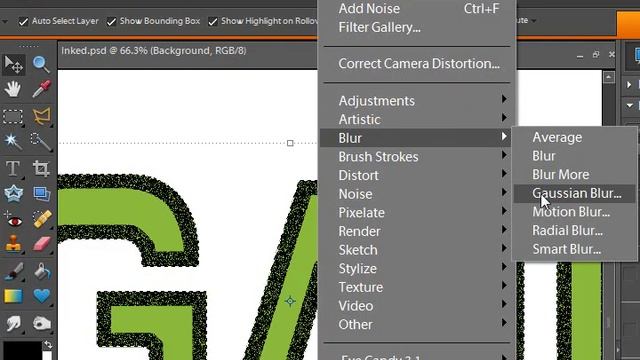640x360 pixels.
Task: Select the Cookie Cutter star tool
Action: tap(13, 194)
